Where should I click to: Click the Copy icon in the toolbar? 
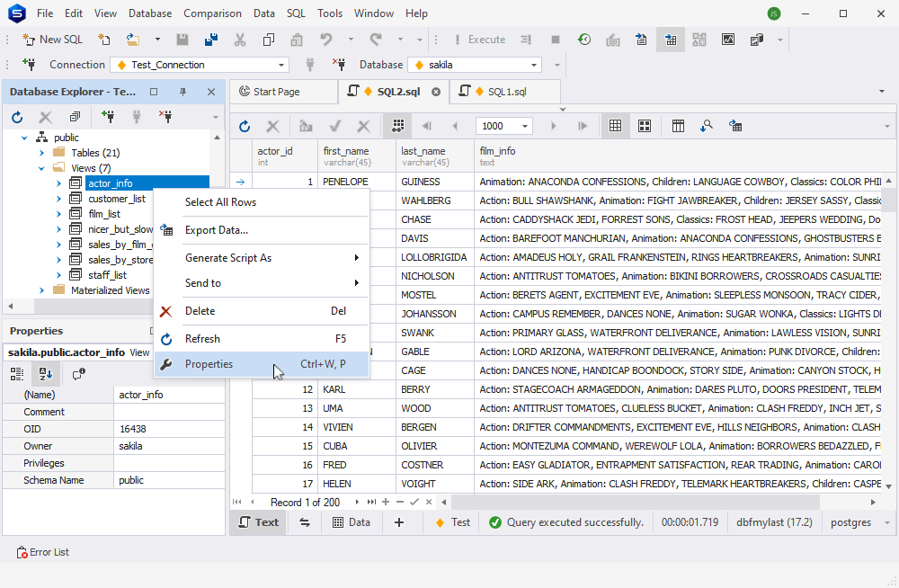(x=268, y=40)
